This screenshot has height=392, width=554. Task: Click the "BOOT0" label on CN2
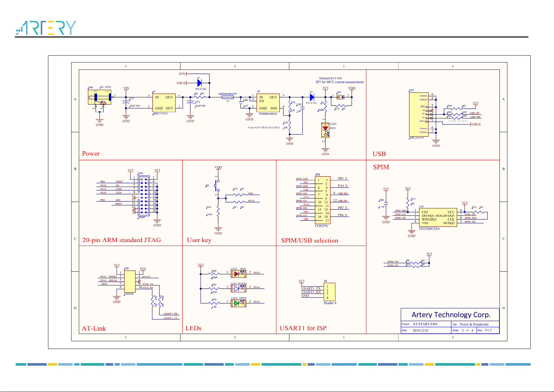point(146,277)
